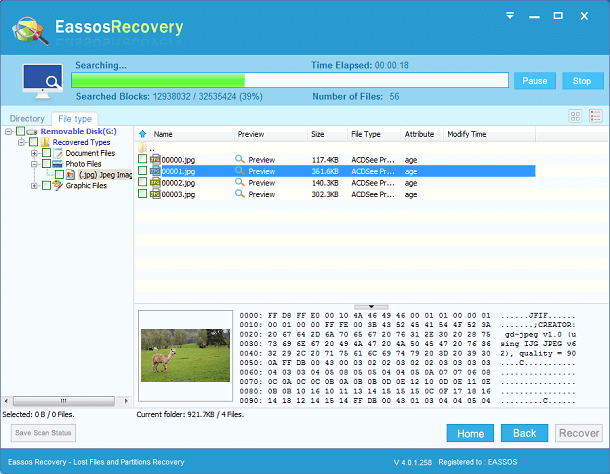Click the Graphic Files palette icon

pos(58,185)
